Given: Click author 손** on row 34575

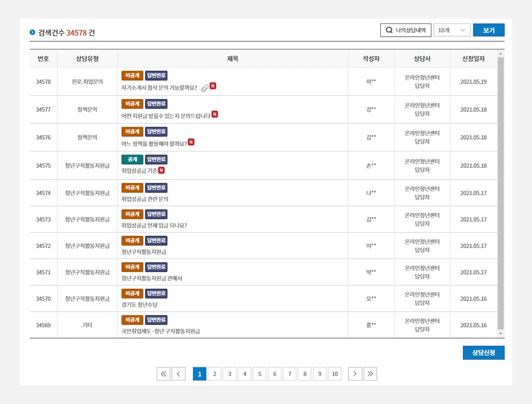Looking at the screenshot, I should coord(371,165).
